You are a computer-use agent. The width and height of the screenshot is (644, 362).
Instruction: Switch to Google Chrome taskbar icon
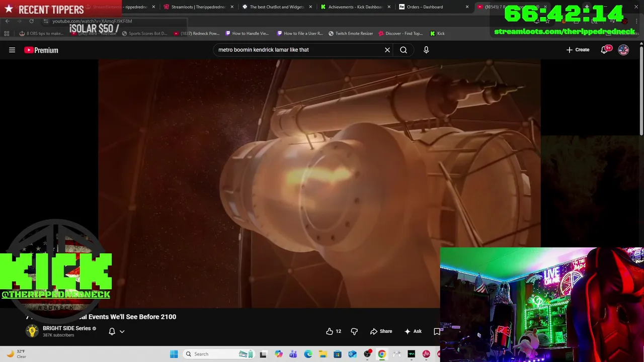pos(382,354)
